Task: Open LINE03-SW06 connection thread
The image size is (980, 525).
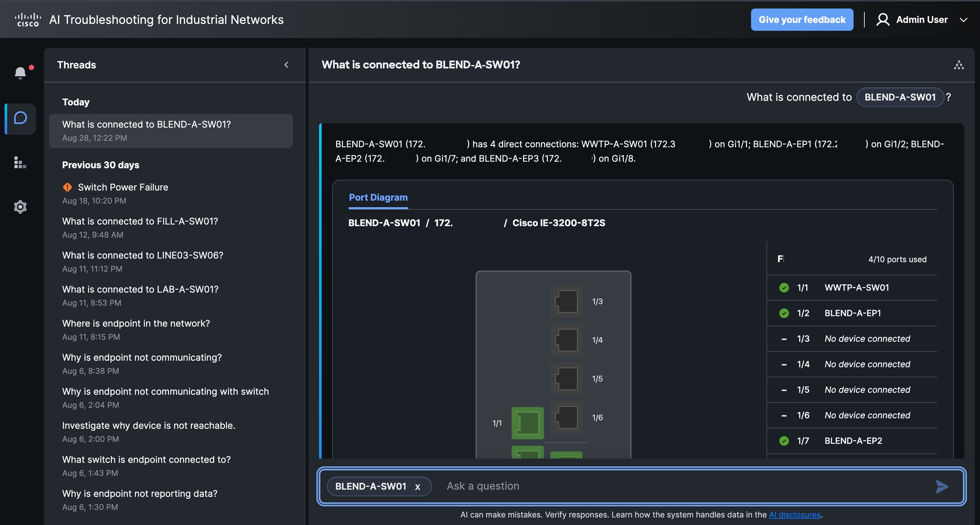Action: coord(171,262)
